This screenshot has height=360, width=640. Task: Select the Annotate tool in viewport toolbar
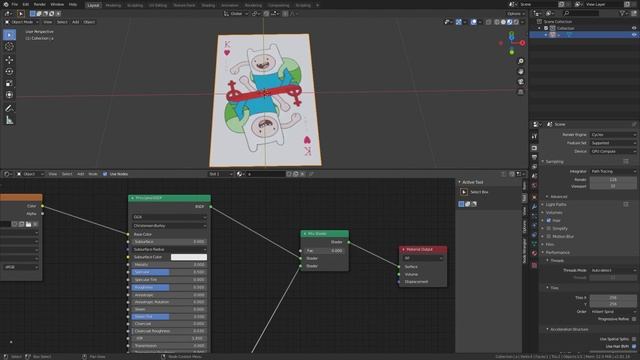tap(9, 109)
